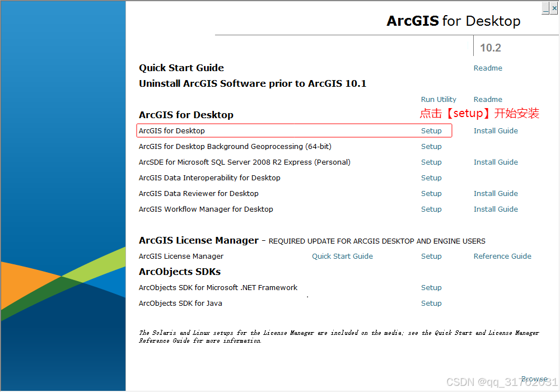
Task: Click Setup for Background Geoprocessing (64-bit)
Action: 431,146
